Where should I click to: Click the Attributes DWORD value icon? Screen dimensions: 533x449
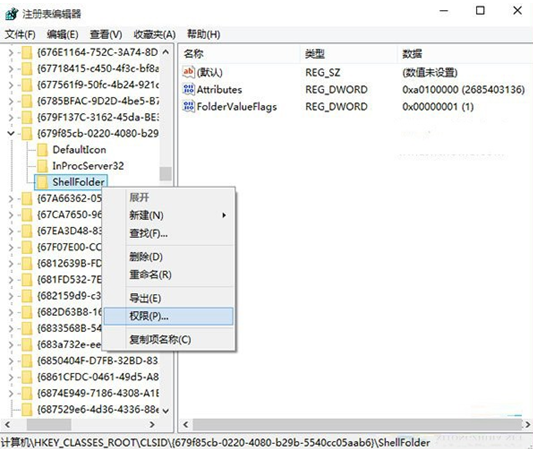[189, 89]
